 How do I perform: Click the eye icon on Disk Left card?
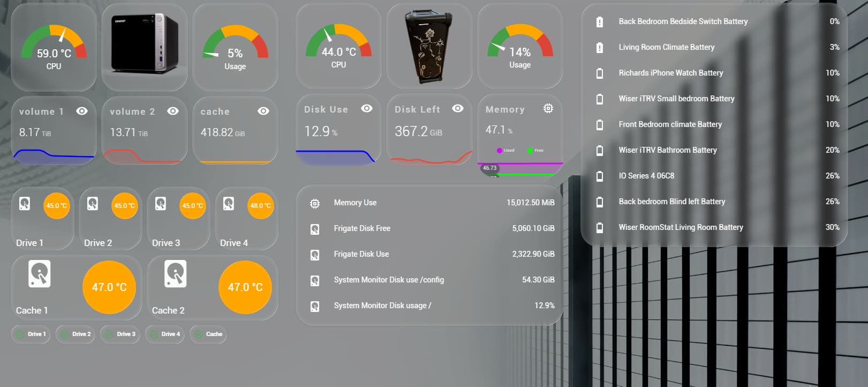tap(458, 108)
